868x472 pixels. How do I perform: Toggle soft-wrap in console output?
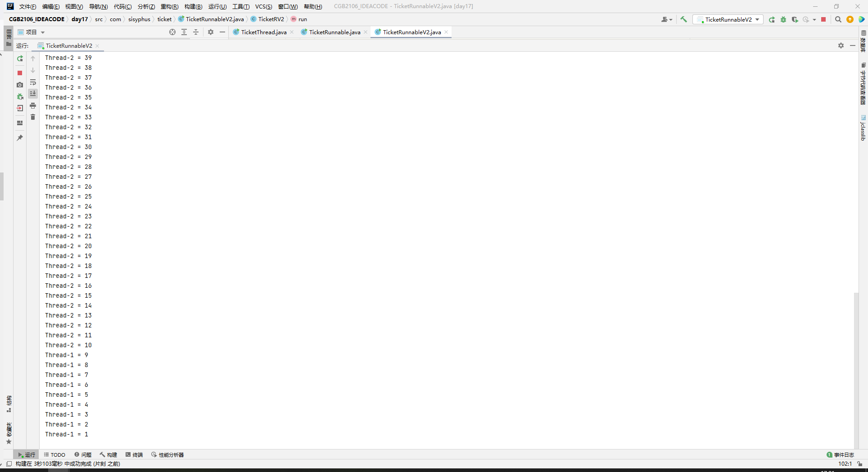tap(33, 82)
